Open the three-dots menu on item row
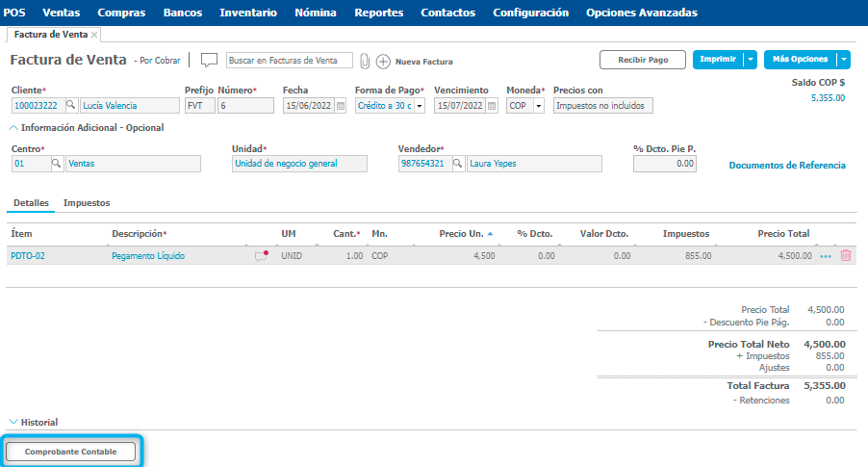 point(825,256)
